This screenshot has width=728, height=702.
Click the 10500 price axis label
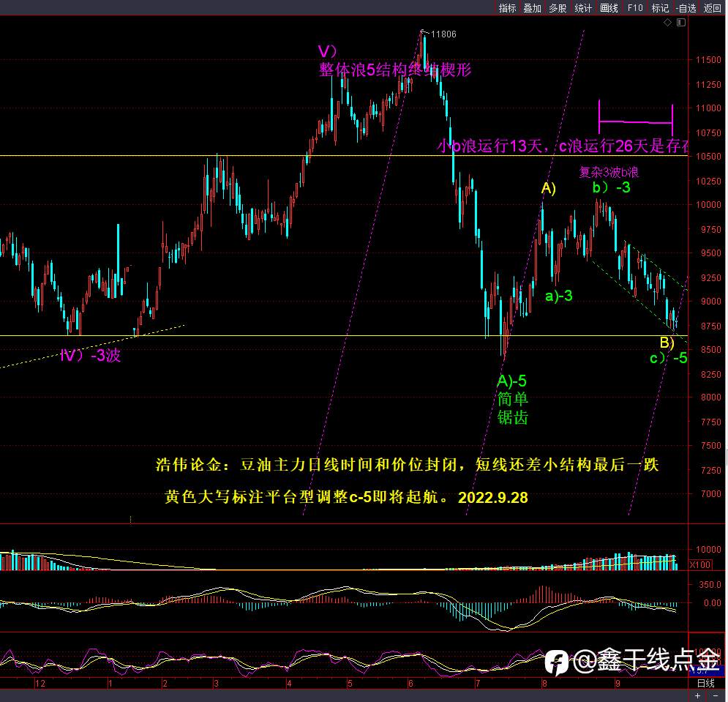click(708, 157)
